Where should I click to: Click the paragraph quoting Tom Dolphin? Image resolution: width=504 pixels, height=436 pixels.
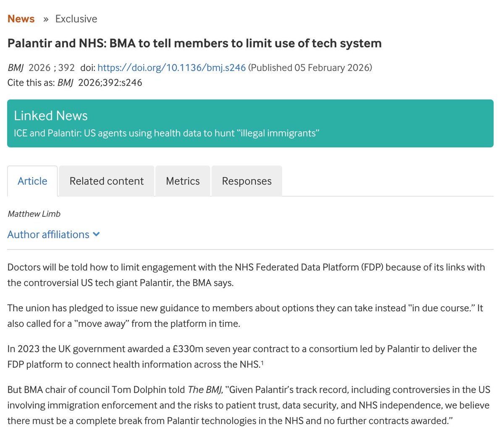pos(249,405)
